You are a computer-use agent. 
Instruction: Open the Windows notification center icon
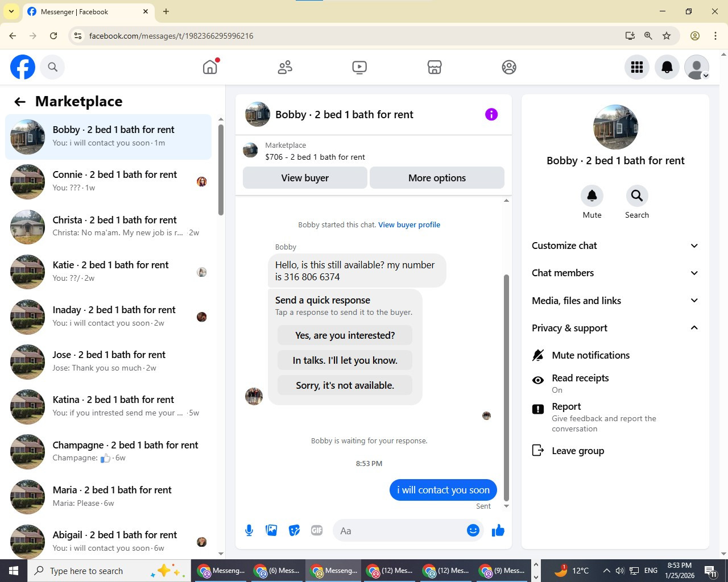(711, 571)
